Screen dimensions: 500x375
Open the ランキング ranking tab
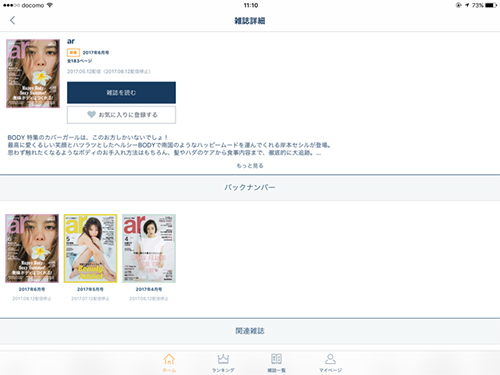223,363
